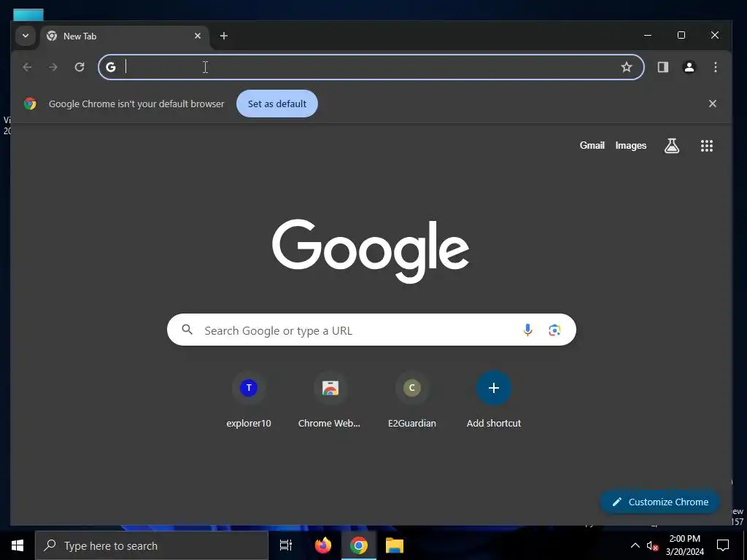
Task: Search by image with Lens icon
Action: click(554, 330)
